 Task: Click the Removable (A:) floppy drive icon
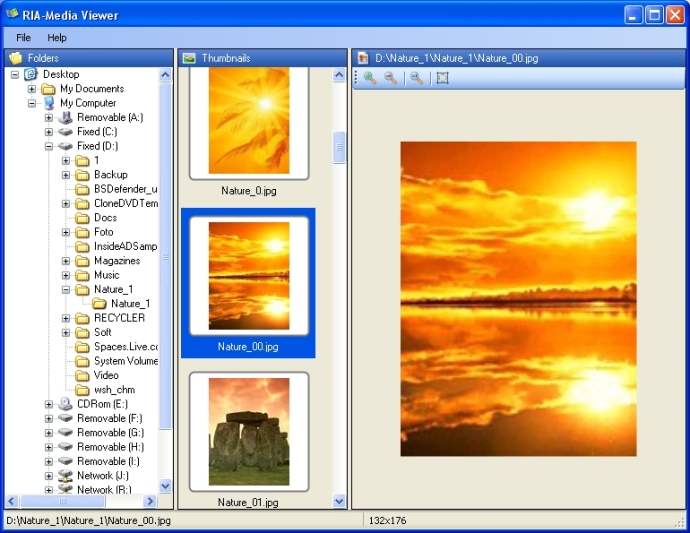tap(65, 118)
